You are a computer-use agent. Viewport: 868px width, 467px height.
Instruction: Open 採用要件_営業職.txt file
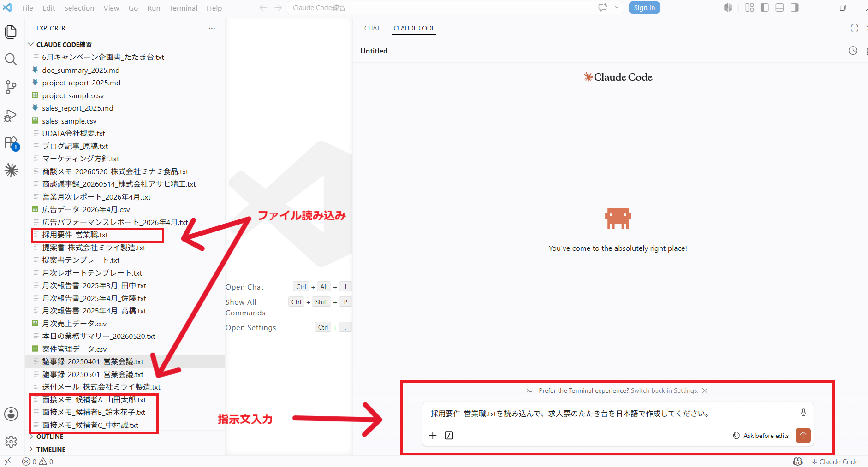pos(125,235)
